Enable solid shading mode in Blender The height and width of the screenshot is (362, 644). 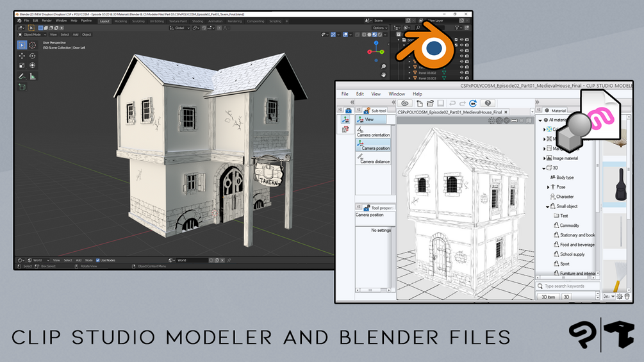[369, 35]
